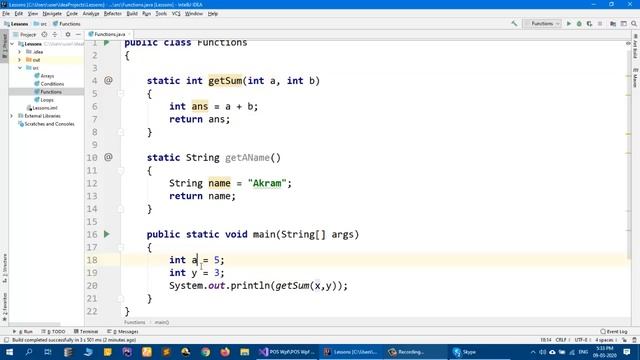Collapse the getSum method code fold marker at line 5

click(x=121, y=93)
